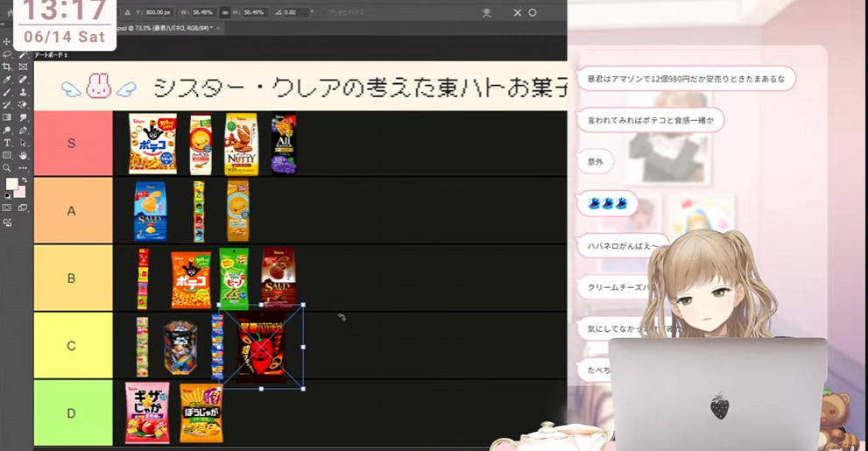Reset to default foreground and background colors
Viewport: 868px width, 451px height.
point(7,196)
